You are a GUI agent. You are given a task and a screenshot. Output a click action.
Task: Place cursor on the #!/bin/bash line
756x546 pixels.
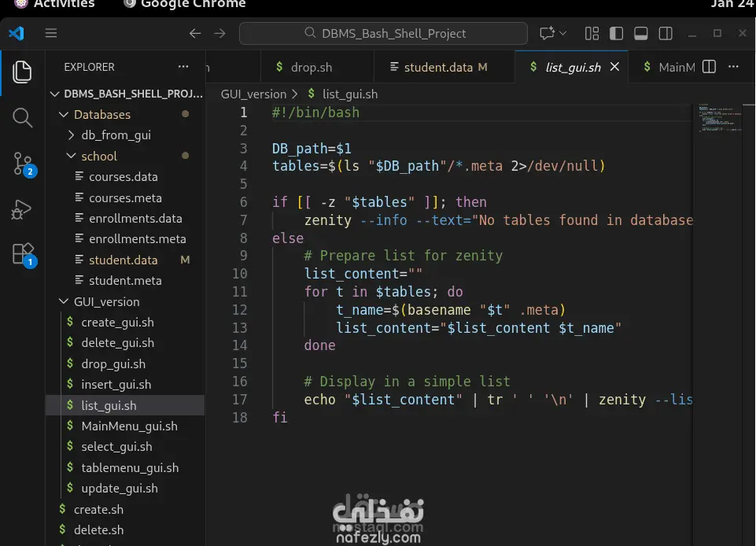coord(315,113)
